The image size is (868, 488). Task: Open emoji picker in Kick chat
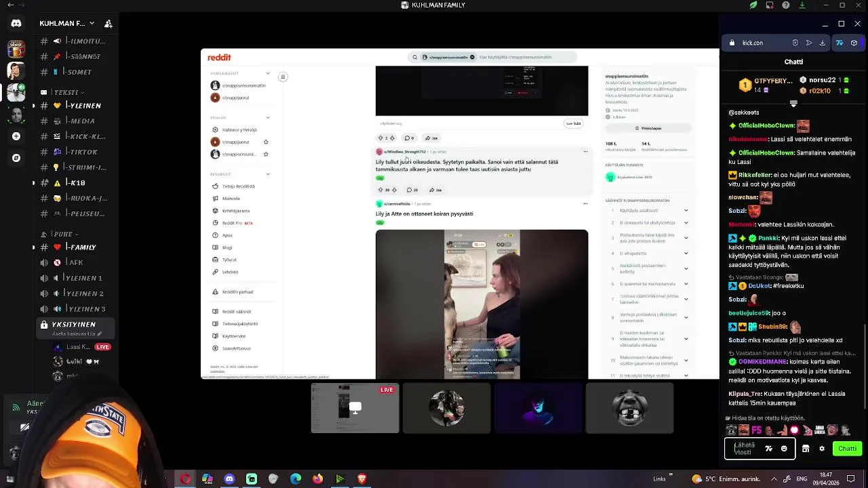[x=784, y=449]
